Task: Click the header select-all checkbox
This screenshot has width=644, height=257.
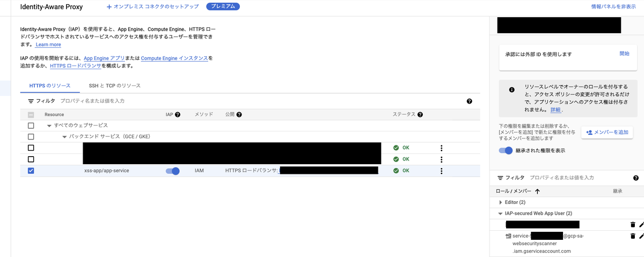Action: tap(31, 114)
